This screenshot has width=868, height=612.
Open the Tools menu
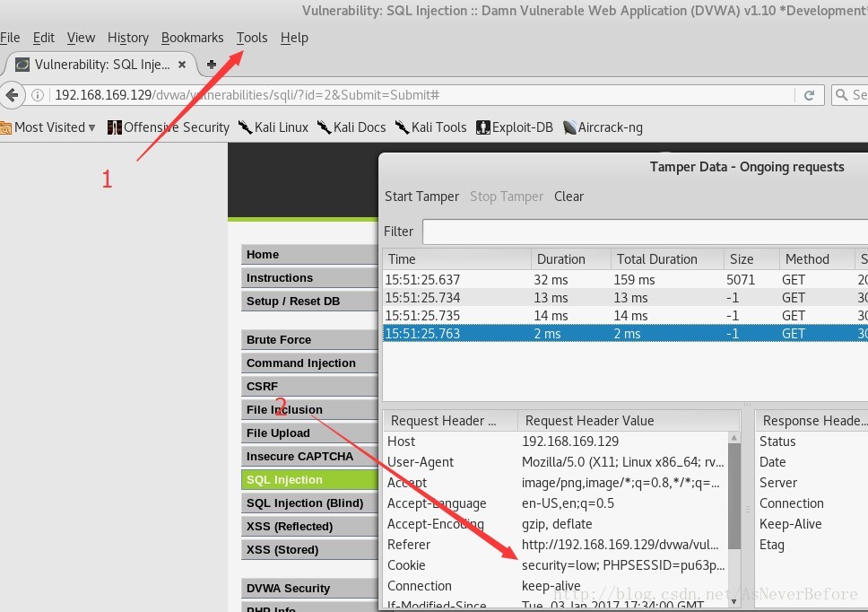pyautogui.click(x=252, y=38)
